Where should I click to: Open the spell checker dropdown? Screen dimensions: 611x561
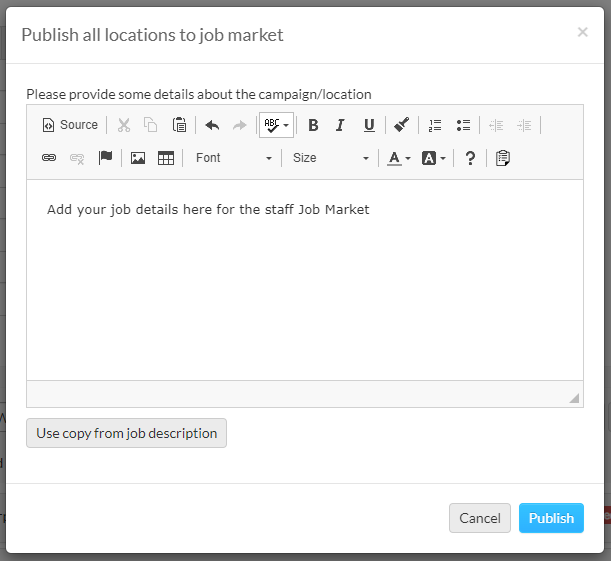click(x=276, y=125)
